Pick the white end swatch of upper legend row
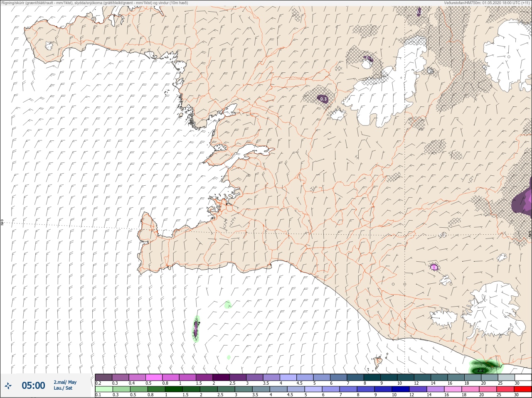 coord(523,377)
